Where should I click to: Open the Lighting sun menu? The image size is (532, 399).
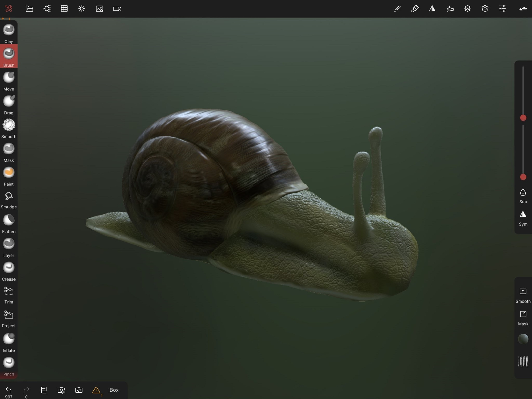pos(82,9)
